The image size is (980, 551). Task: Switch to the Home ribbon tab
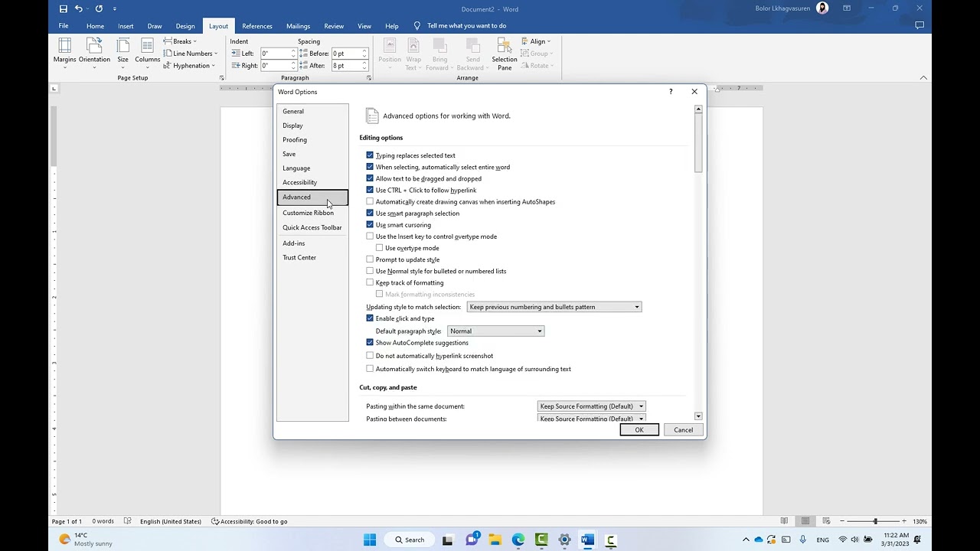[95, 26]
